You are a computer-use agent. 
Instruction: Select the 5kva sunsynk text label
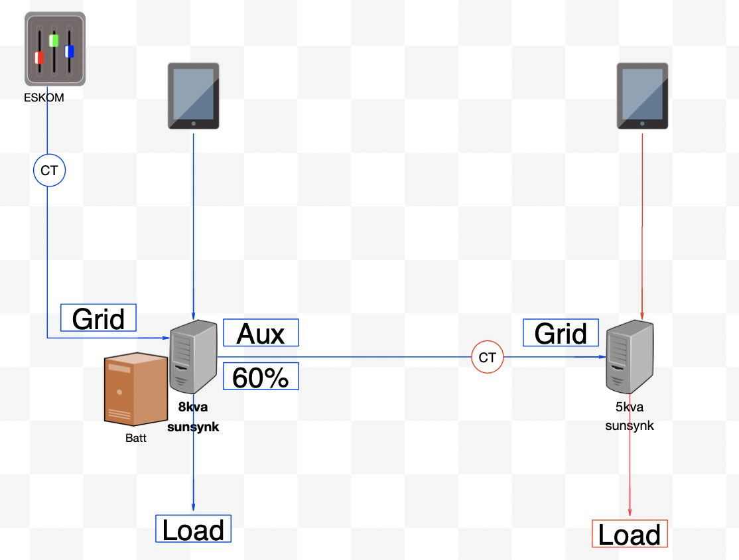(629, 417)
